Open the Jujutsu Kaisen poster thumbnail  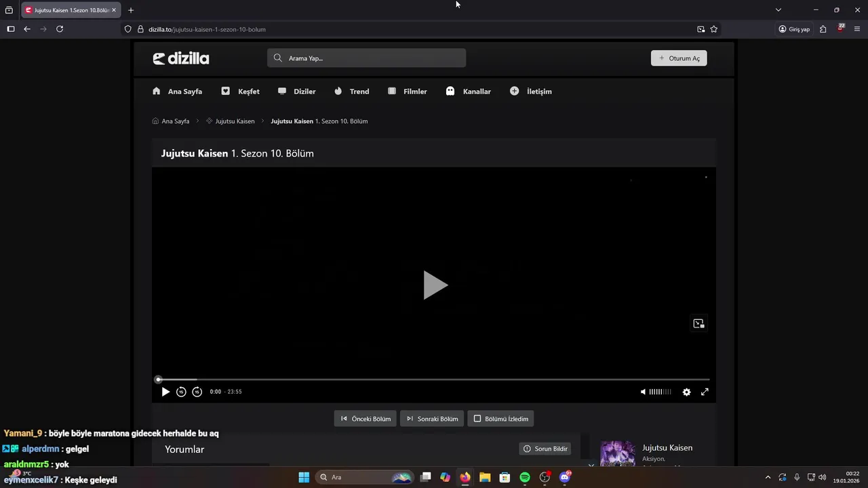coord(618,453)
